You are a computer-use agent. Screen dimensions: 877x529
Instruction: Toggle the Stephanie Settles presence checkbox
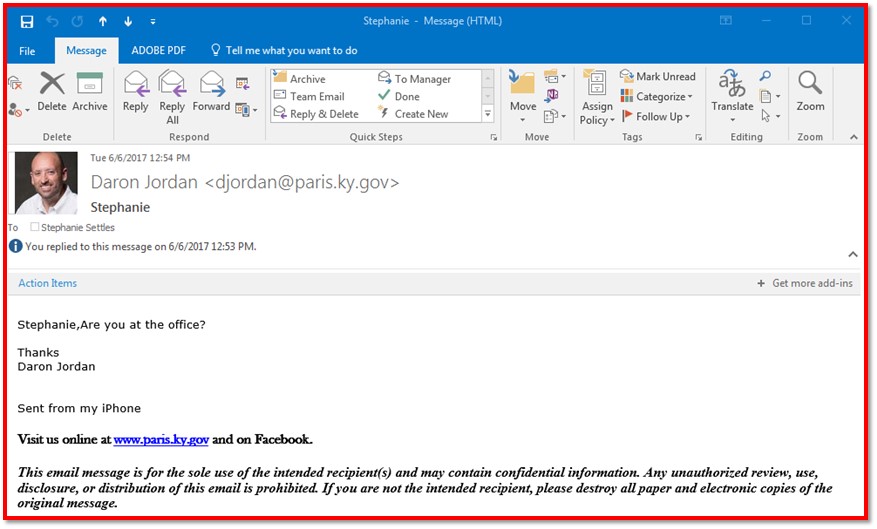(35, 228)
